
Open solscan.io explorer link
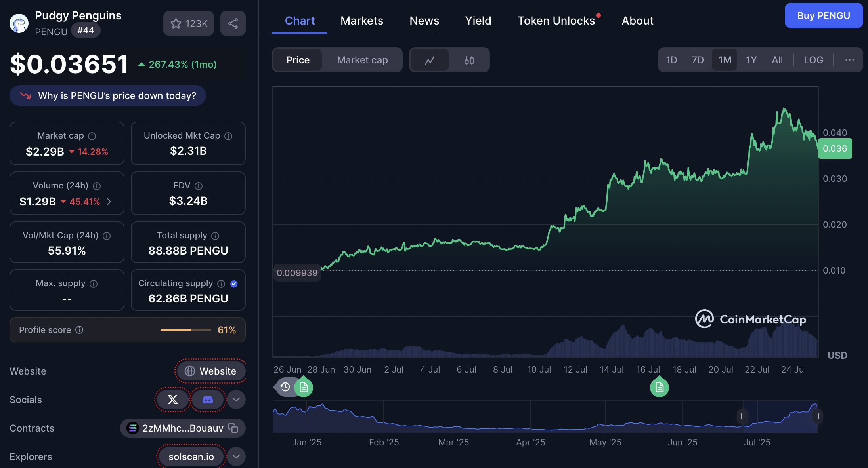pyautogui.click(x=191, y=457)
